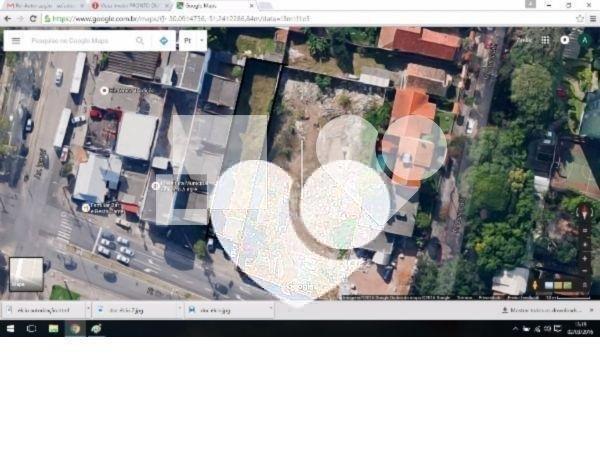Switch to the second browser tab with red icon
The width and height of the screenshot is (600, 468).
130,6
